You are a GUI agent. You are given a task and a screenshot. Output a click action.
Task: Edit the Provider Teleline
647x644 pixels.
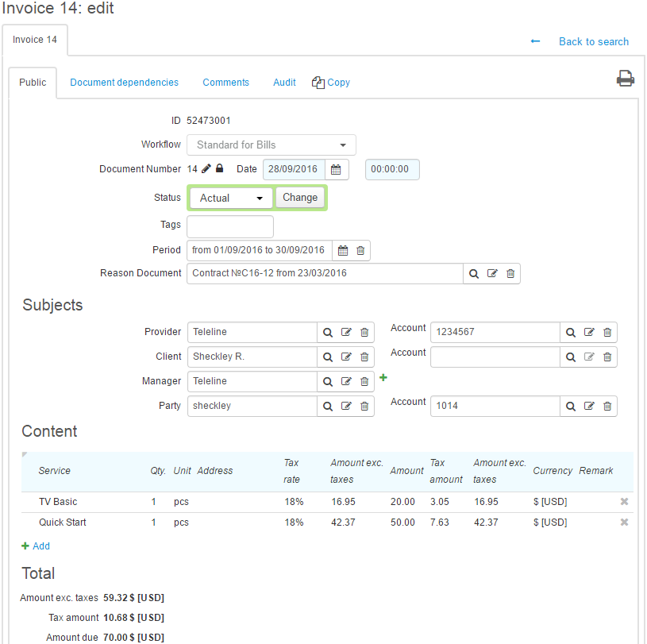click(346, 332)
